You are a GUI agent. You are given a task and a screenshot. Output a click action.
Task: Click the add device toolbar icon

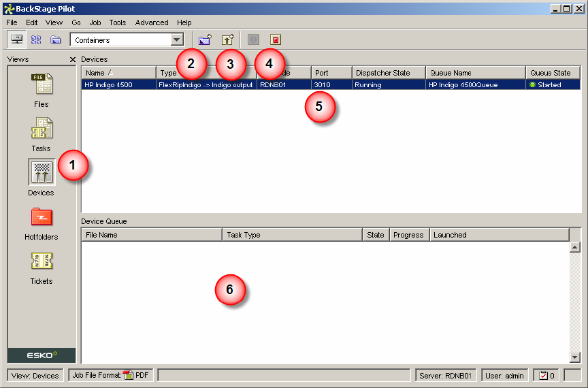point(227,39)
